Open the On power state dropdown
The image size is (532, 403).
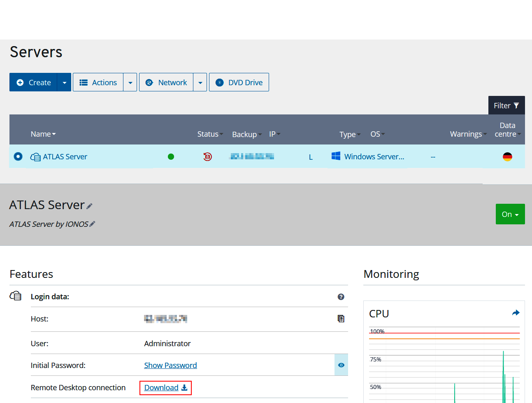(x=510, y=214)
